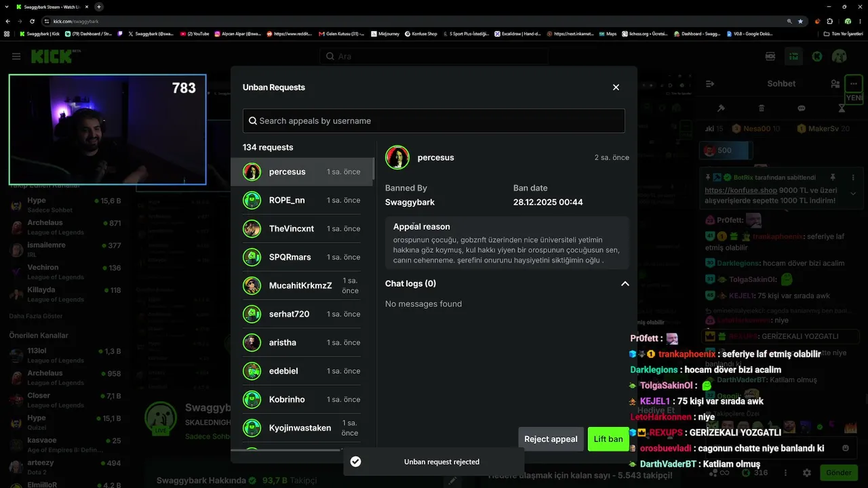868x488 pixels.
Task: Click the search icon in appeals field
Action: click(252, 121)
